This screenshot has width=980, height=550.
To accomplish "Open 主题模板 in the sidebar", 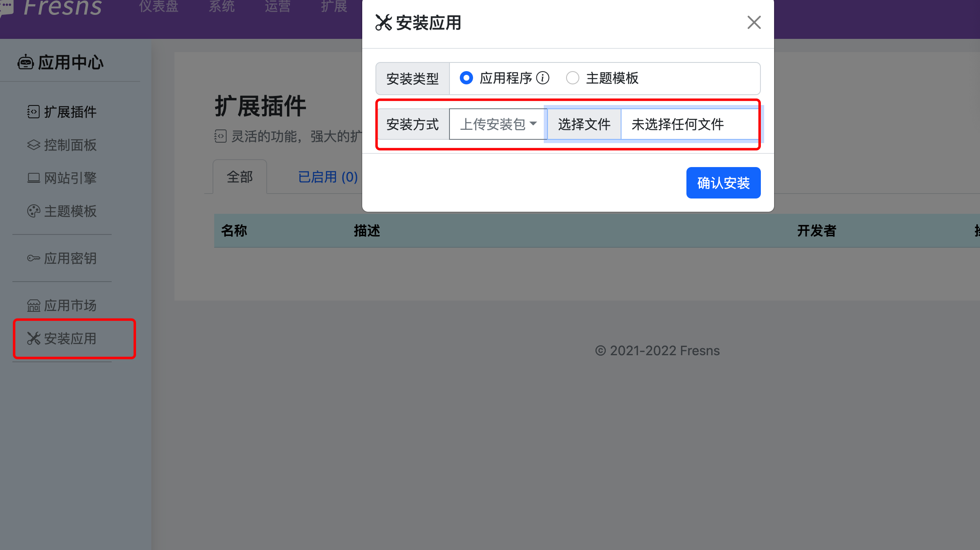I will pyautogui.click(x=62, y=211).
